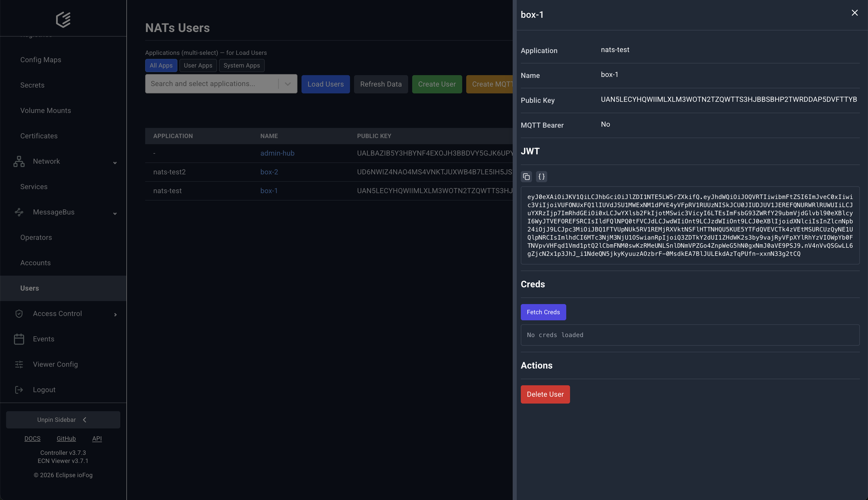Navigate to Secrets in the sidebar

pyautogui.click(x=32, y=85)
